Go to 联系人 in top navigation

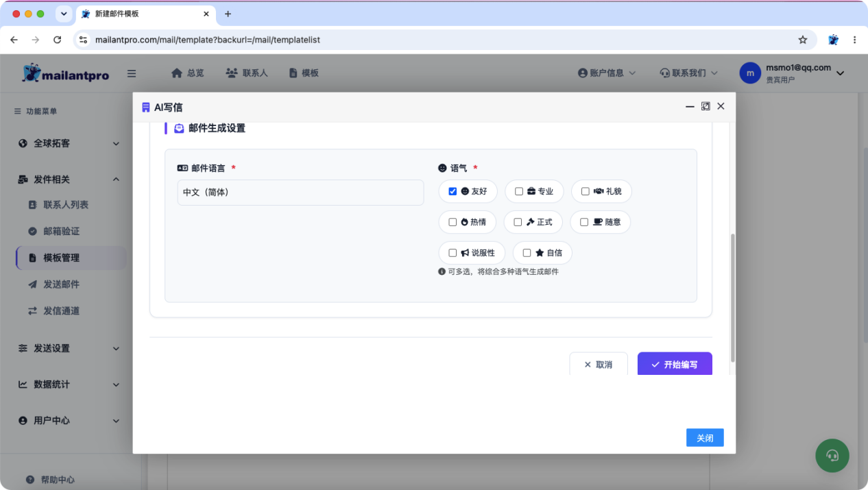pyautogui.click(x=247, y=73)
